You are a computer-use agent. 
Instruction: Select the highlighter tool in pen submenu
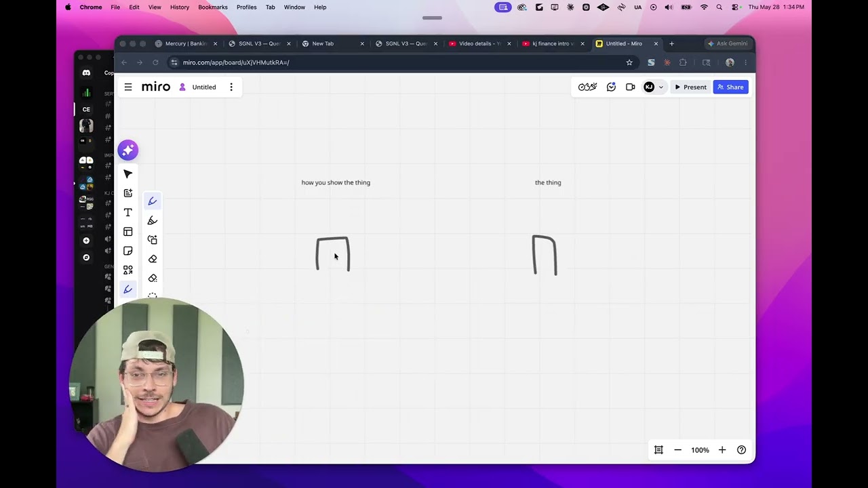152,220
